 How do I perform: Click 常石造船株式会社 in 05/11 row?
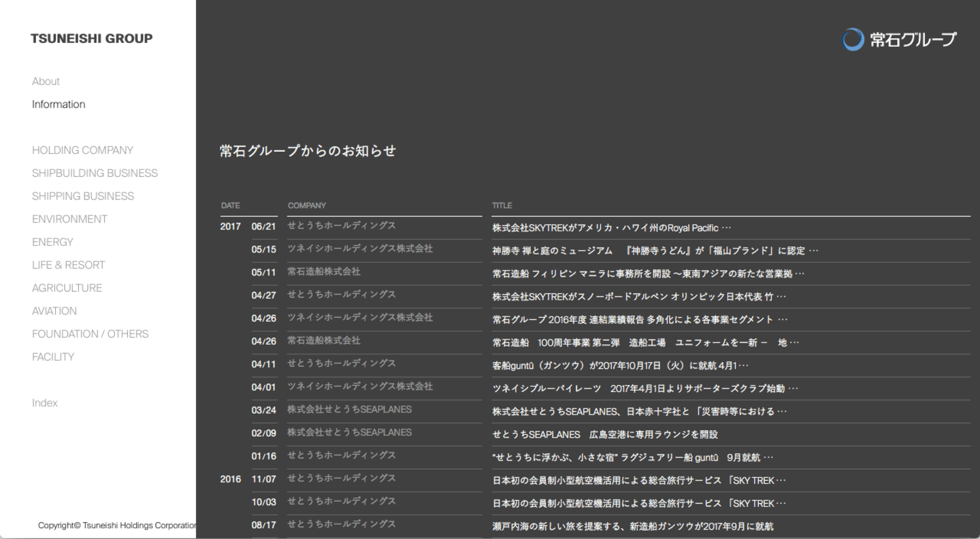pos(324,272)
